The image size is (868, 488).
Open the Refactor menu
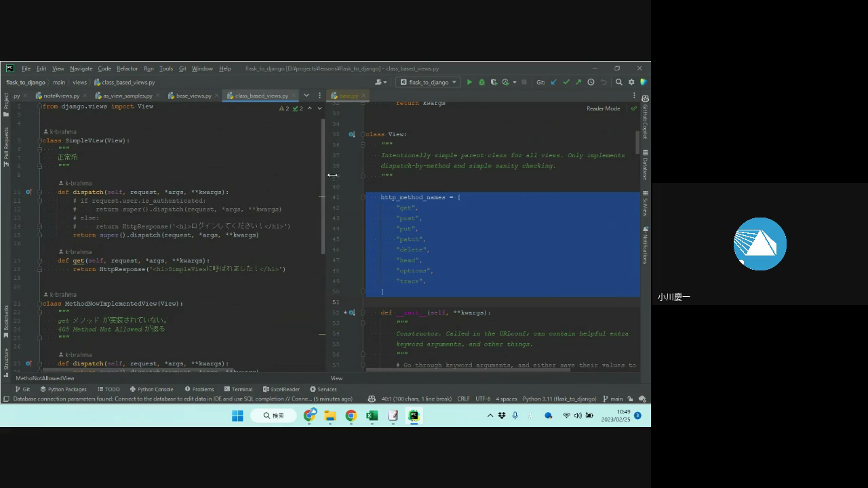127,68
